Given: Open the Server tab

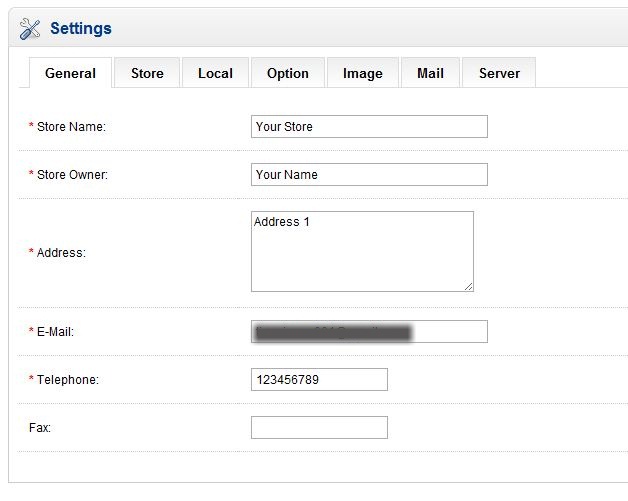Looking at the screenshot, I should (x=499, y=73).
